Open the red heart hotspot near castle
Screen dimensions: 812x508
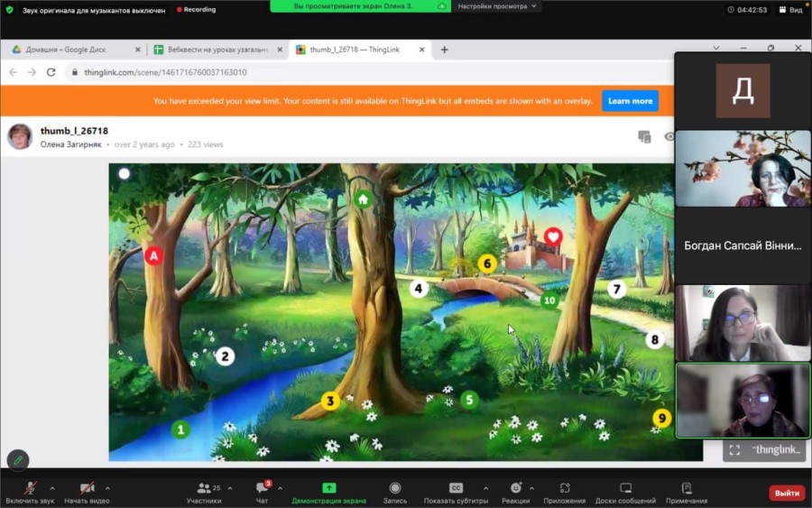553,237
